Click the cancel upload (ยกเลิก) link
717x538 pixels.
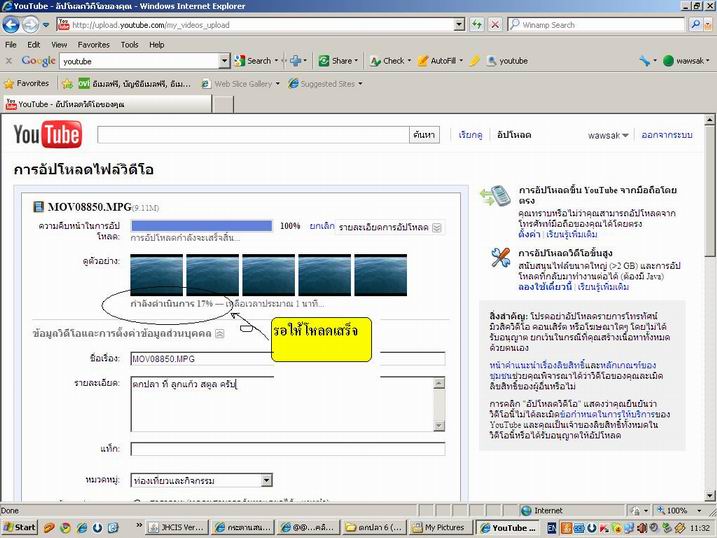tap(322, 226)
